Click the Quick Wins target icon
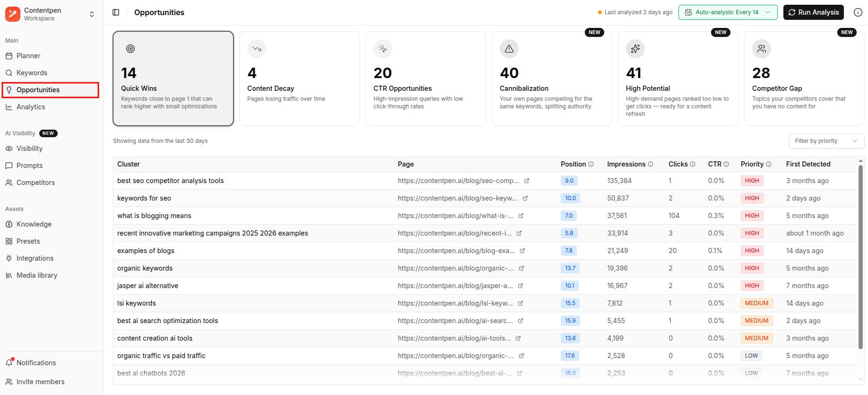 point(130,49)
